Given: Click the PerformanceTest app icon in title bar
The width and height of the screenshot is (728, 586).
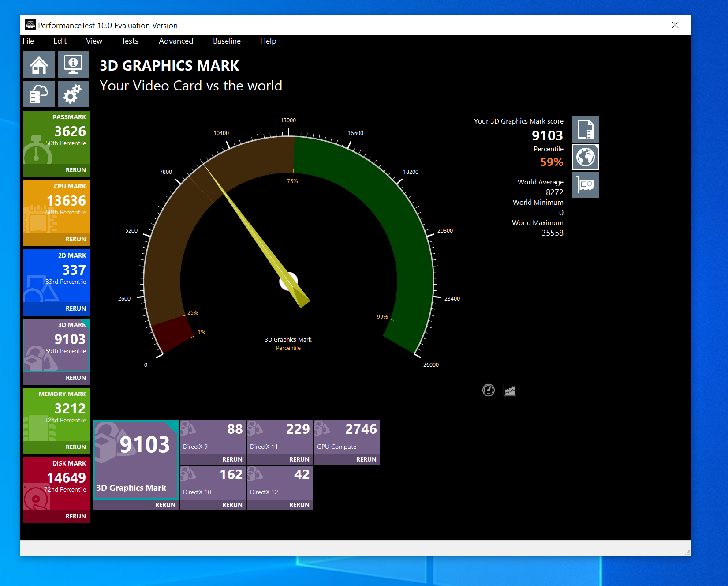Looking at the screenshot, I should [x=30, y=25].
